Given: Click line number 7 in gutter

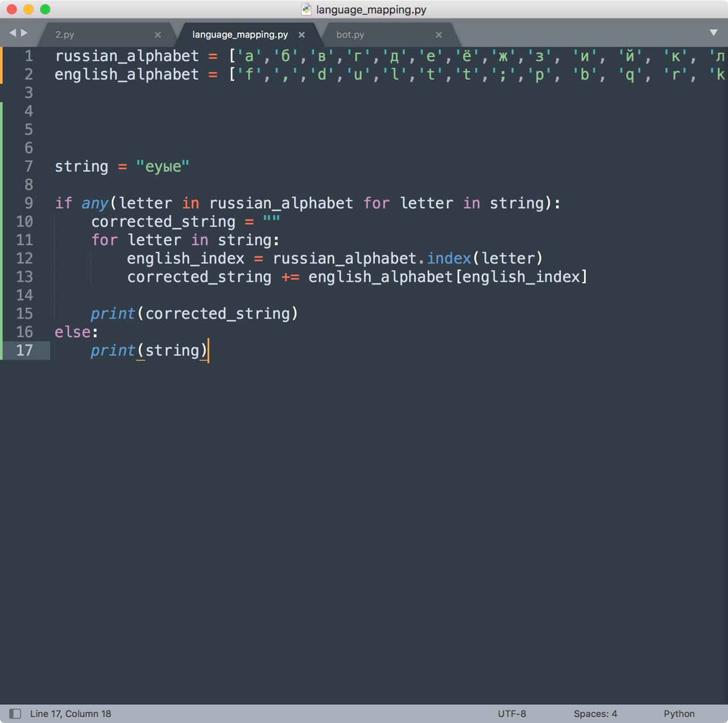Looking at the screenshot, I should click(28, 166).
